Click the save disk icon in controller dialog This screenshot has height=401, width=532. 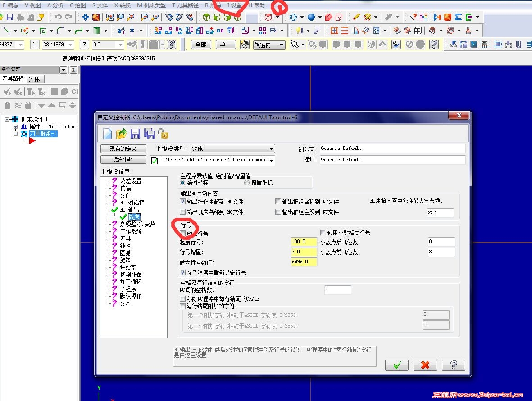(135, 134)
